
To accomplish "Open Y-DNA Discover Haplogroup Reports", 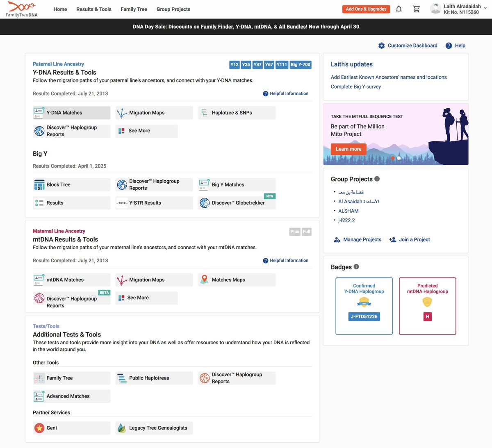I will [71, 131].
